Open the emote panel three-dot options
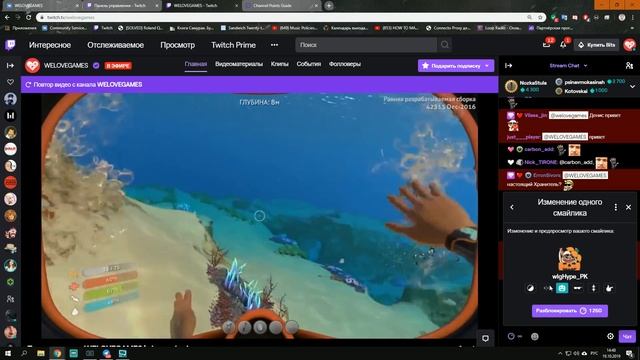Screen dimensions: 640x360 [x=616, y=207]
